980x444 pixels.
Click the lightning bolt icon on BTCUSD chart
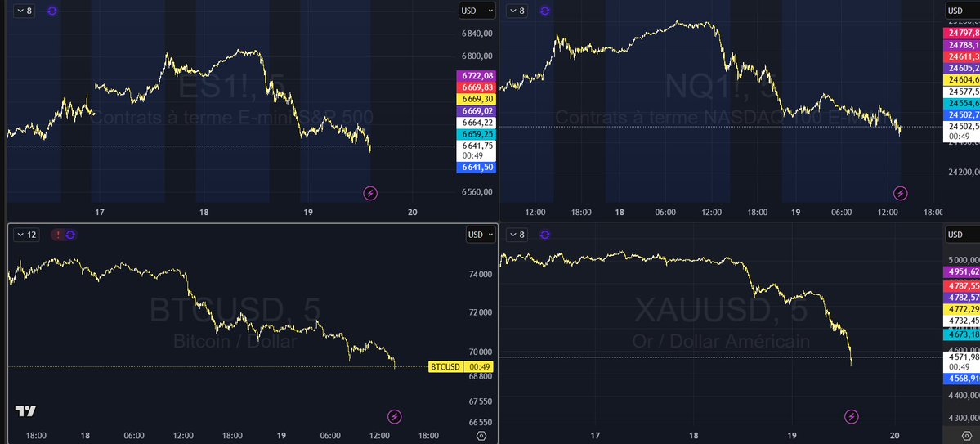click(x=394, y=416)
